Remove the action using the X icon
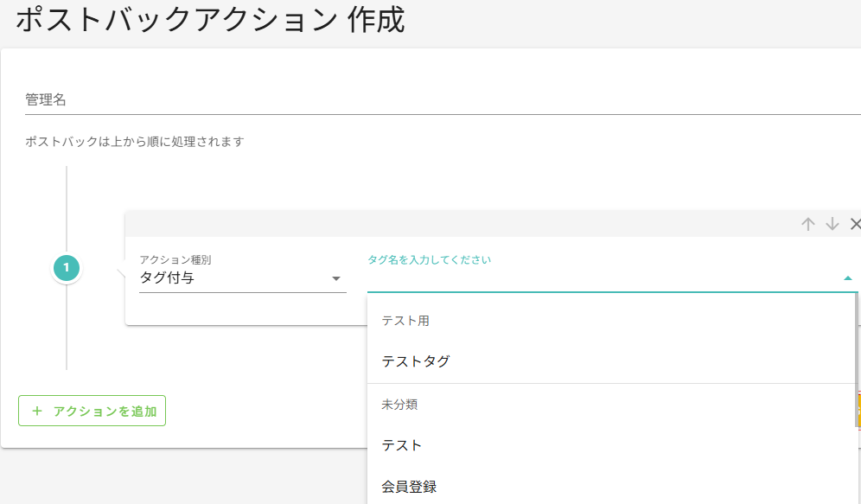This screenshot has width=861, height=504. 855,224
